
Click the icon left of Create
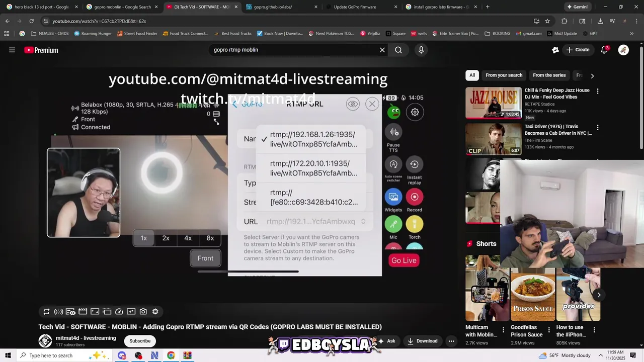click(x=555, y=50)
